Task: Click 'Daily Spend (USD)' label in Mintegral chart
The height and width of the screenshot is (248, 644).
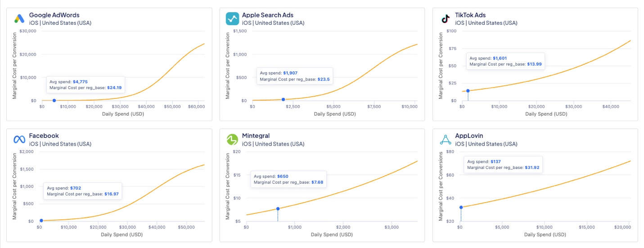Action: [x=331, y=235]
